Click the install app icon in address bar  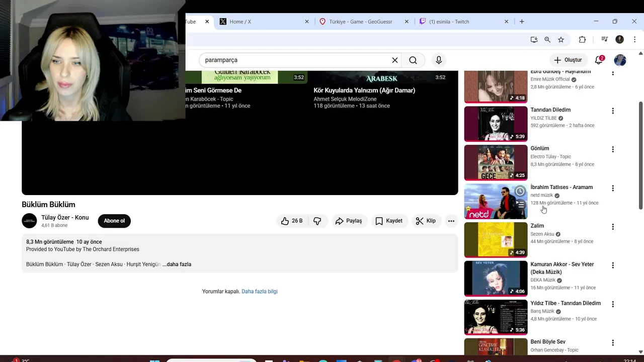coord(534,40)
